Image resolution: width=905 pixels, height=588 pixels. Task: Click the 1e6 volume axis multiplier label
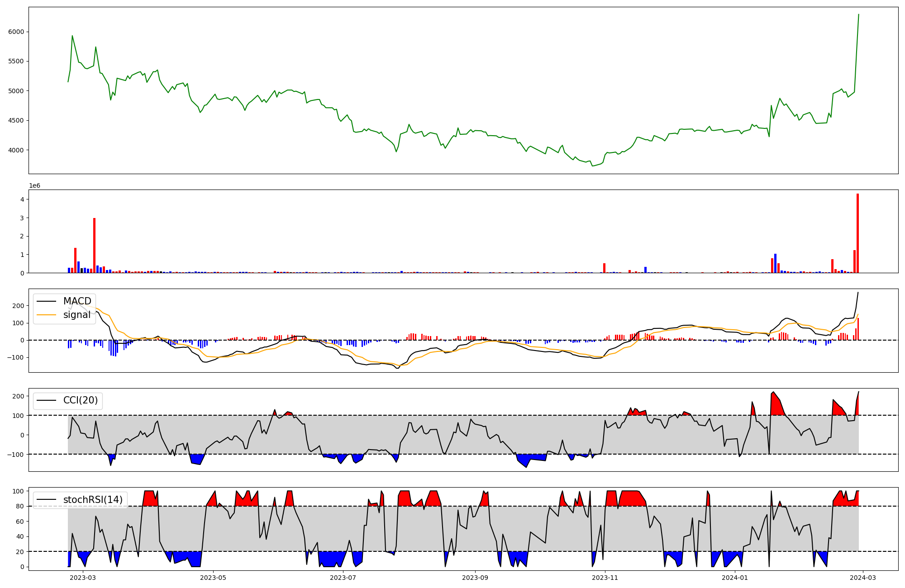pyautogui.click(x=35, y=186)
